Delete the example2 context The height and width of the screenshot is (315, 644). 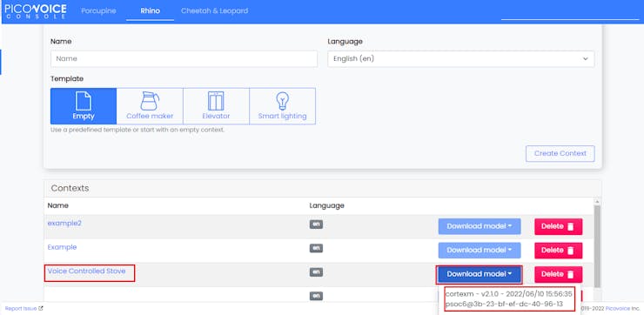pos(558,226)
